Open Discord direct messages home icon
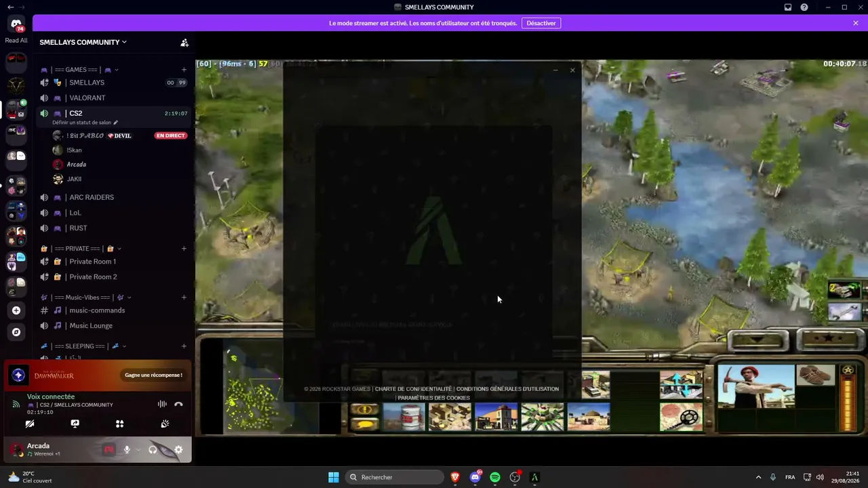 [x=16, y=24]
